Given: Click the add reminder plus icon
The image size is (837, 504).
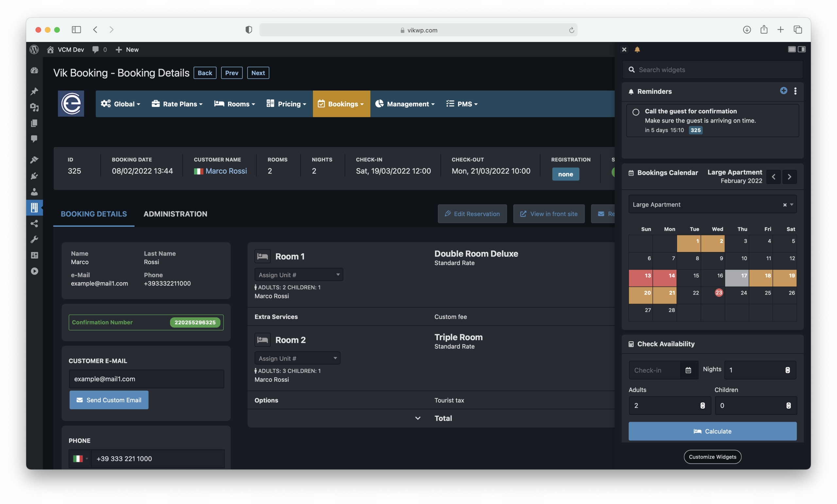Looking at the screenshot, I should 783,91.
